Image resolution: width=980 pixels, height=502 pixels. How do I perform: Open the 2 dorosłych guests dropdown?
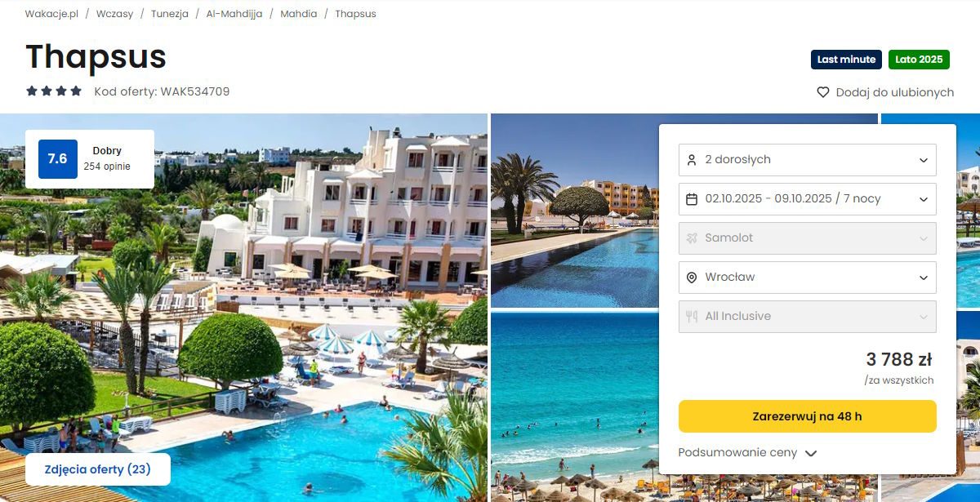(x=808, y=160)
